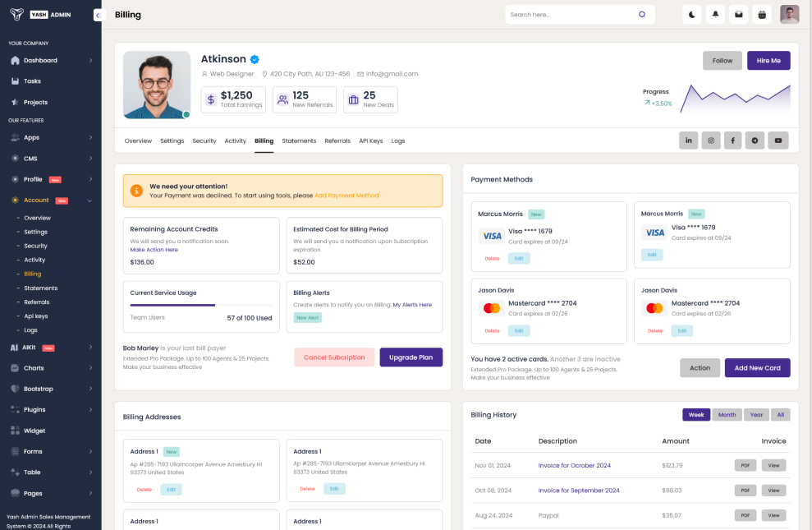Expand the Apps menu chevron
The image size is (812, 530).
point(90,137)
